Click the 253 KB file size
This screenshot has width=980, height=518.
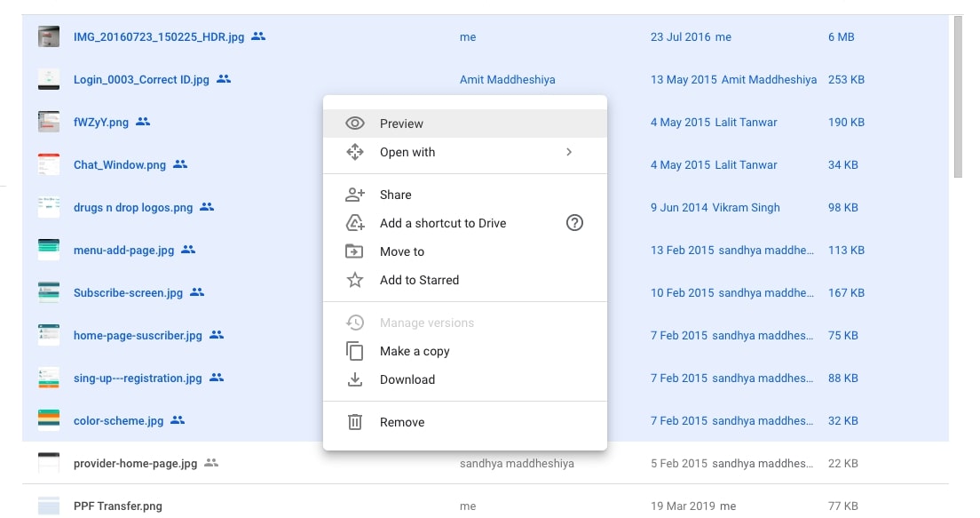[846, 79]
